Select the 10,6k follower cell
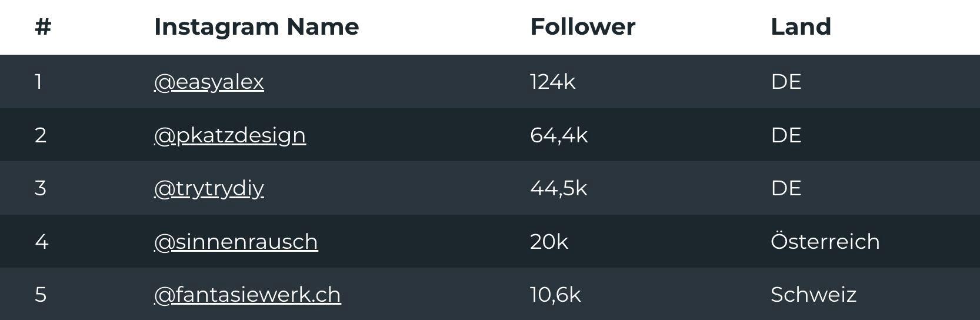This screenshot has height=320, width=980. [x=555, y=295]
